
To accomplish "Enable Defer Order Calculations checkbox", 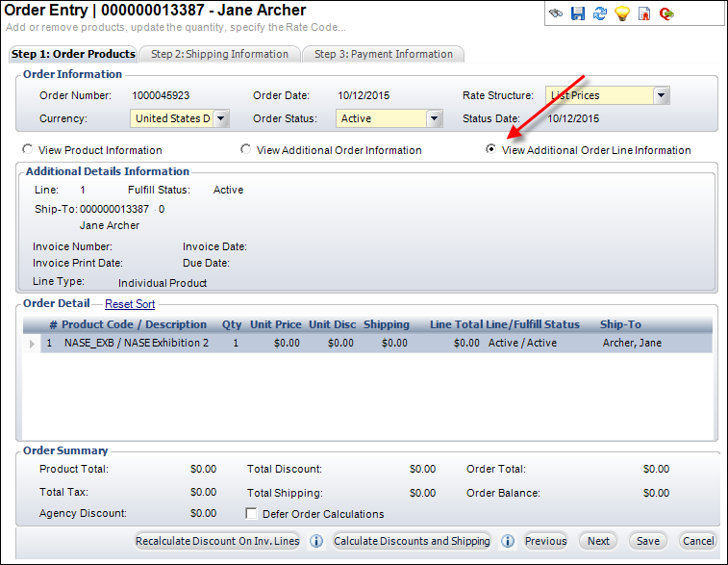I will 251,513.
